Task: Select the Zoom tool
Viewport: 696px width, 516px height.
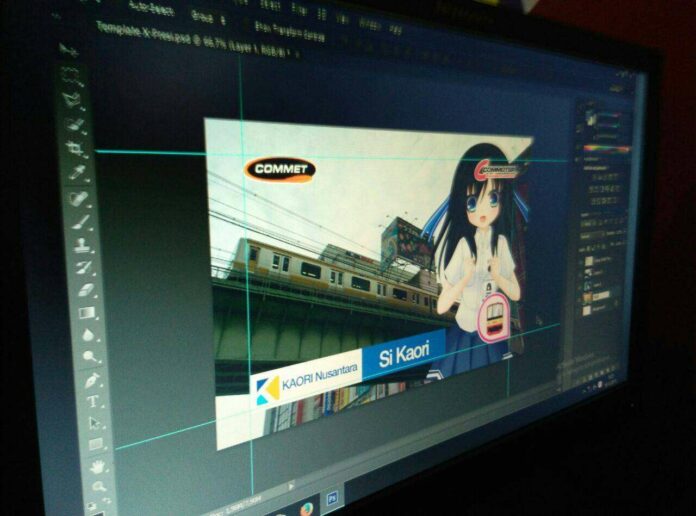Action: pyautogui.click(x=101, y=487)
